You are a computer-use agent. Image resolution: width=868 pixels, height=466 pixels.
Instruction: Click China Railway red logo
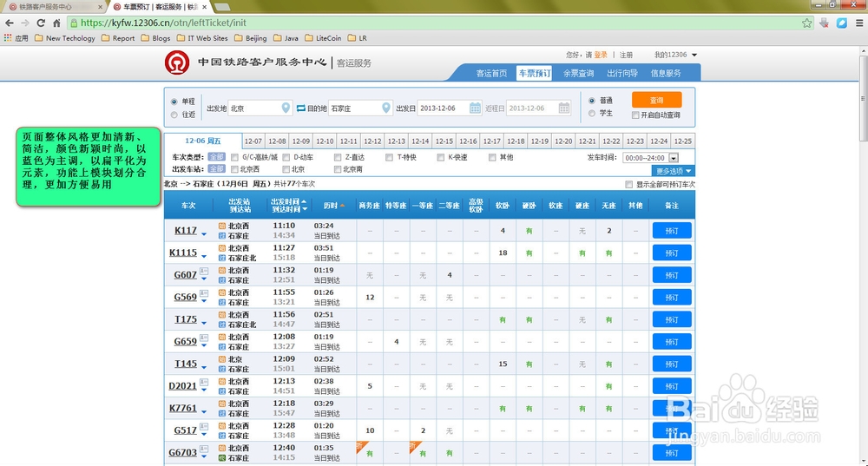[176, 62]
